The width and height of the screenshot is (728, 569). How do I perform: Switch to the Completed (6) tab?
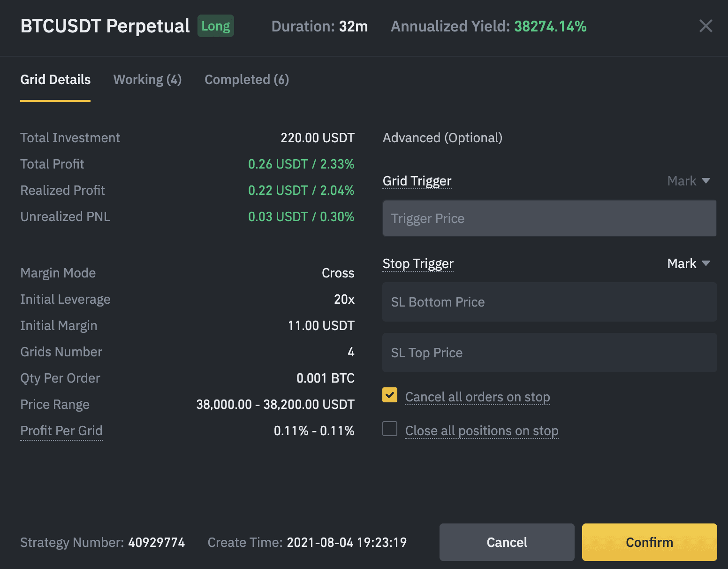[247, 79]
